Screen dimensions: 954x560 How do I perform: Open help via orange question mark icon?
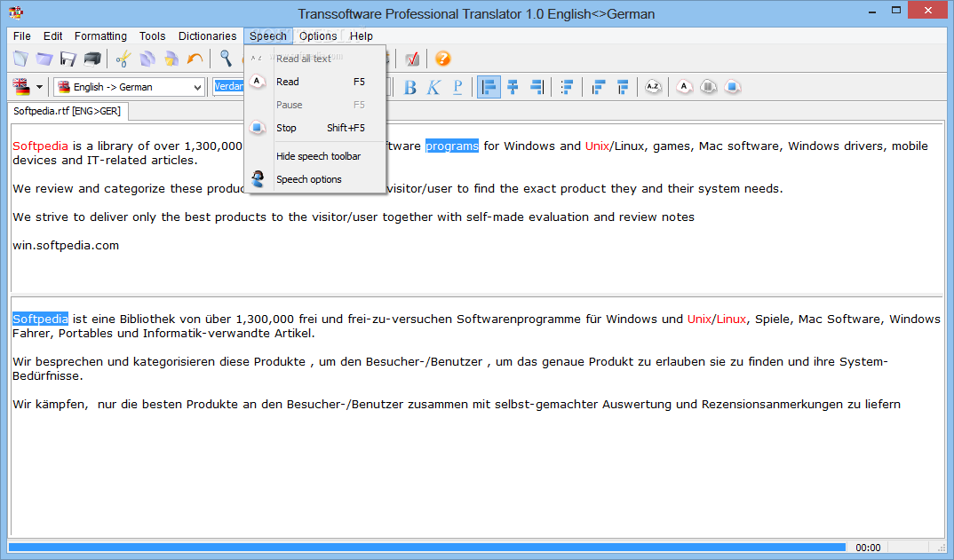[x=443, y=59]
